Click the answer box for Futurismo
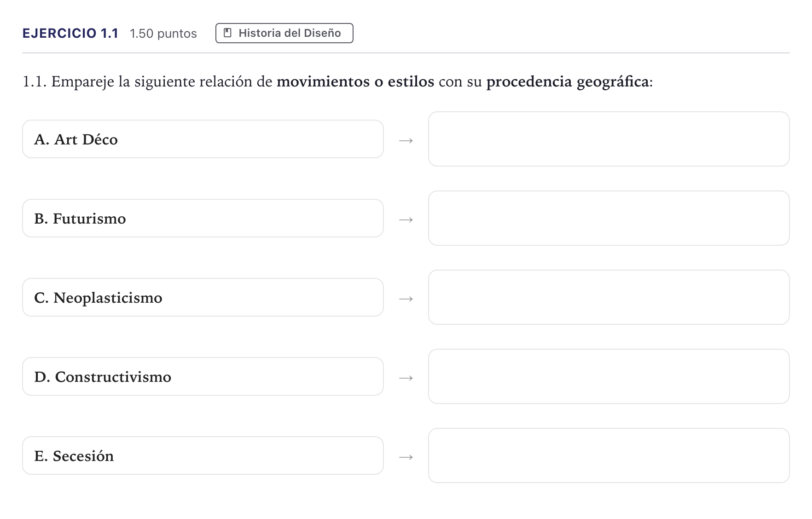This screenshot has height=519, width=812. (609, 218)
